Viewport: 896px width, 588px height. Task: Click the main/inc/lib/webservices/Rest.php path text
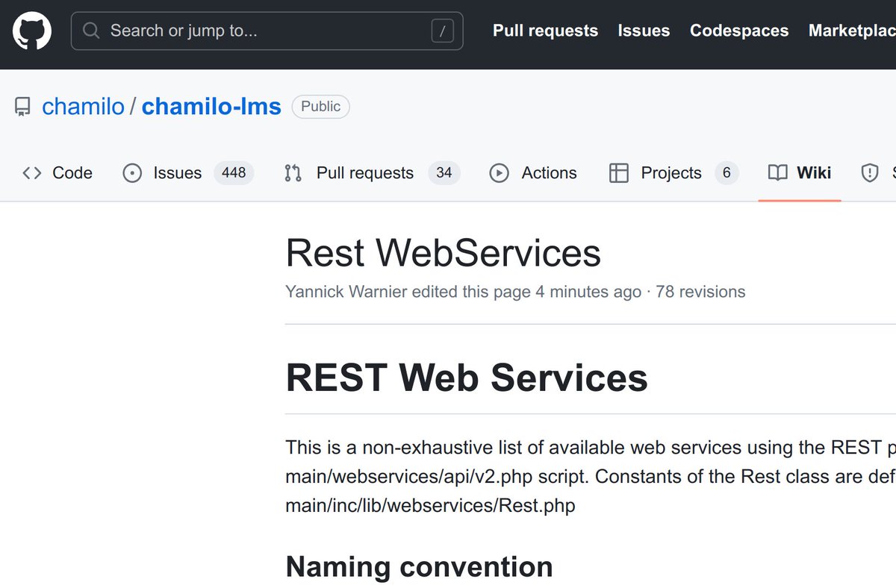pyautogui.click(x=431, y=505)
